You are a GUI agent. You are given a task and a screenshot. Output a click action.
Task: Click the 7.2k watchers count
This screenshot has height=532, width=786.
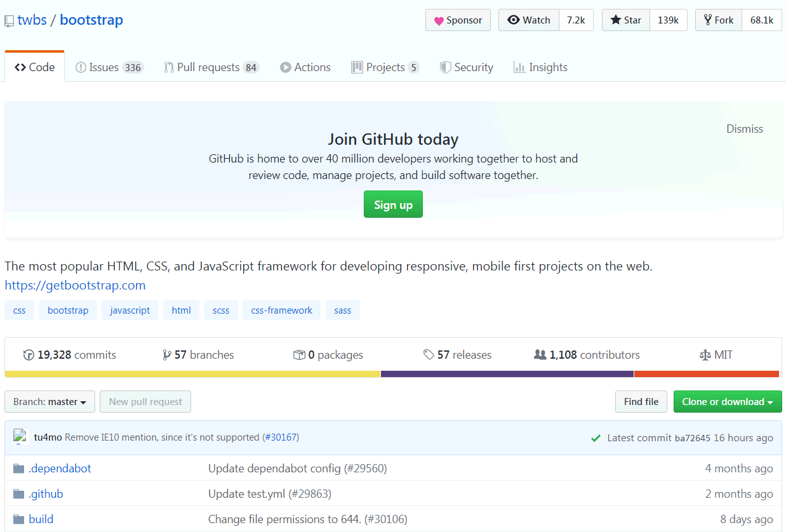(576, 20)
